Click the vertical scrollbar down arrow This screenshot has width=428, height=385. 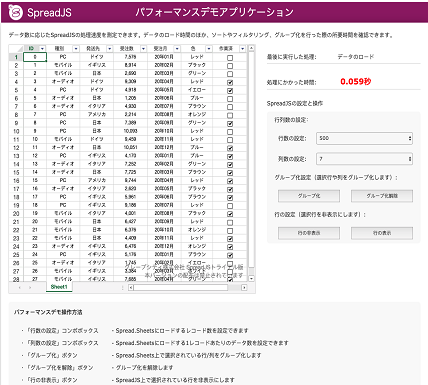[x=251, y=278]
